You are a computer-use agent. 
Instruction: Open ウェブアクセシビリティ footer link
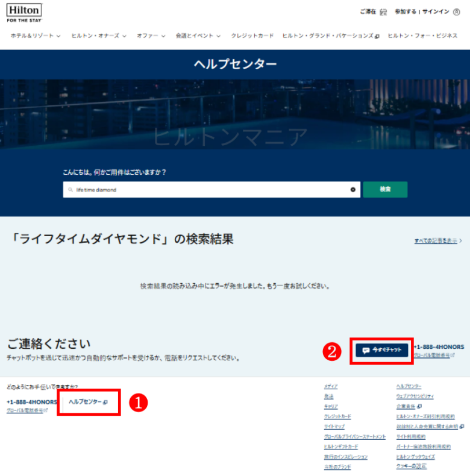click(415, 396)
